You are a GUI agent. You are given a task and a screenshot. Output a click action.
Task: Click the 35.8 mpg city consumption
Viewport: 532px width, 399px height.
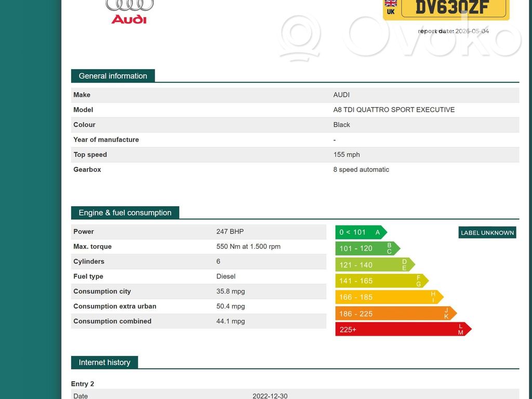pyautogui.click(x=231, y=291)
